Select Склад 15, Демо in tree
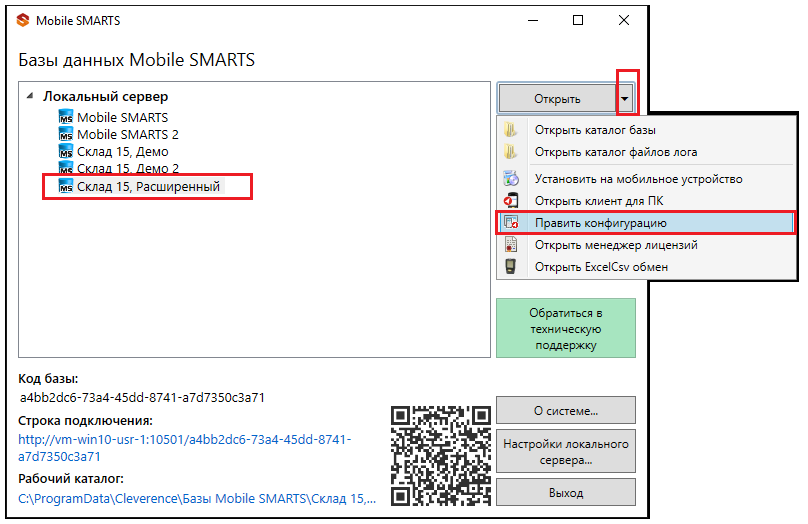The image size is (808, 524). coord(123,151)
